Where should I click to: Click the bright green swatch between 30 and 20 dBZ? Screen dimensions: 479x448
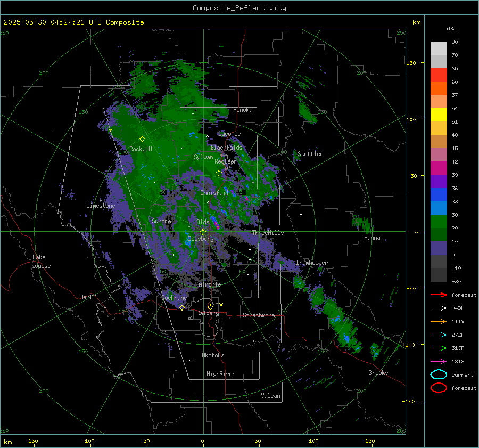[439, 222]
